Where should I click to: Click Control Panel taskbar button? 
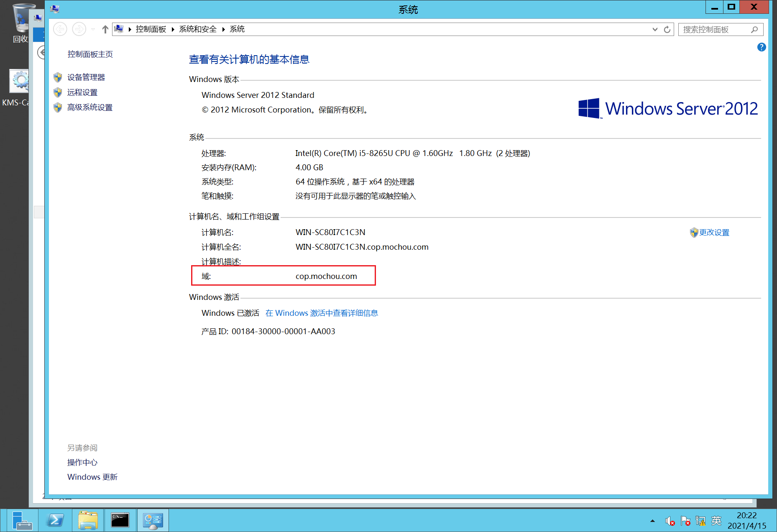pyautogui.click(x=153, y=520)
